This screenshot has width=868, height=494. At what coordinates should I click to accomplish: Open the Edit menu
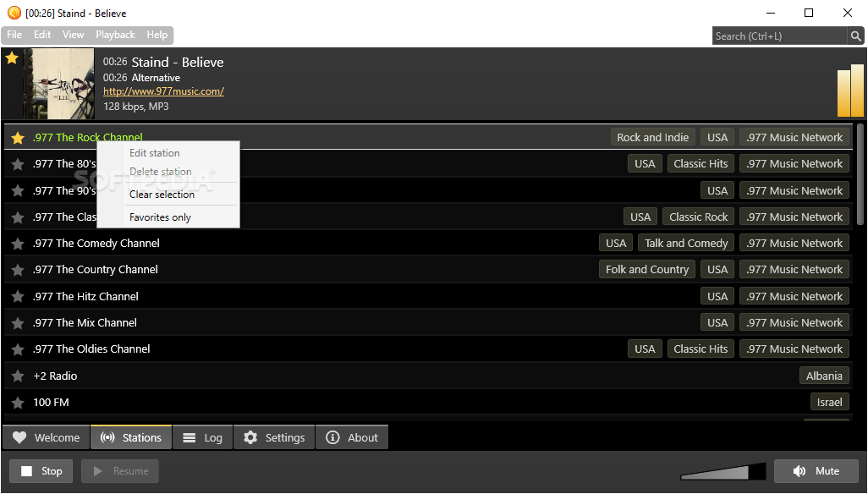pyautogui.click(x=42, y=35)
